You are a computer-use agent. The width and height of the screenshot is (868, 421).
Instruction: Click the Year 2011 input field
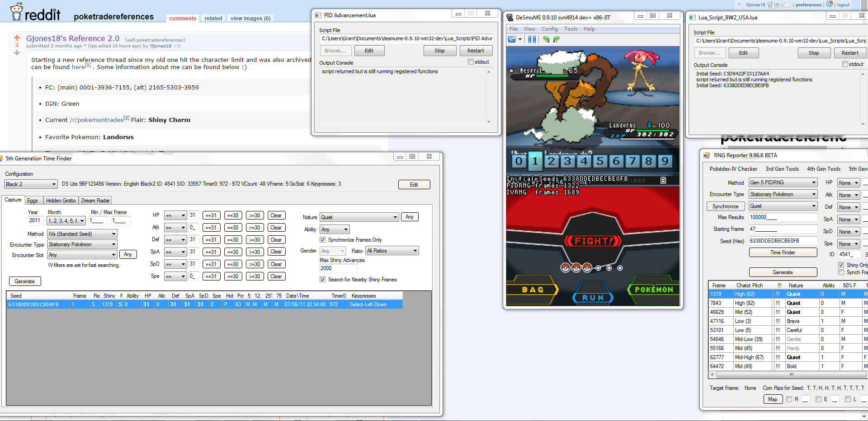pyautogui.click(x=36, y=220)
